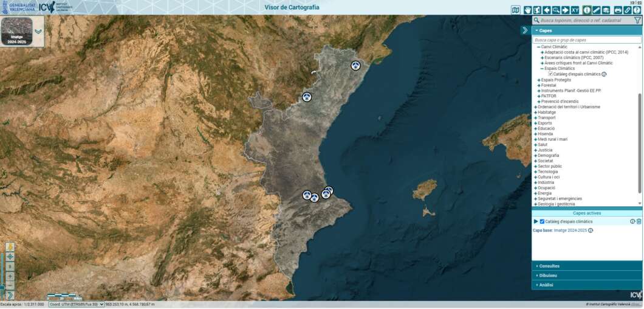This screenshot has width=644, height=309.
Task: Collapse the Canvi Climàtic group
Action: pyautogui.click(x=538, y=47)
